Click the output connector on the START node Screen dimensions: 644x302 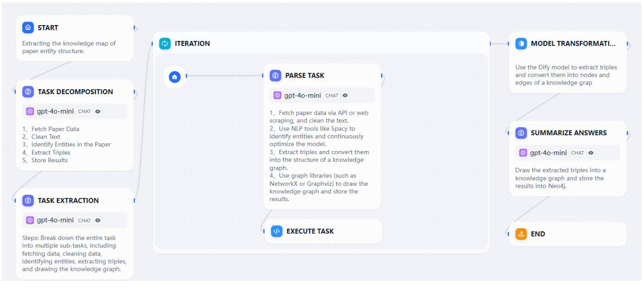134,28
